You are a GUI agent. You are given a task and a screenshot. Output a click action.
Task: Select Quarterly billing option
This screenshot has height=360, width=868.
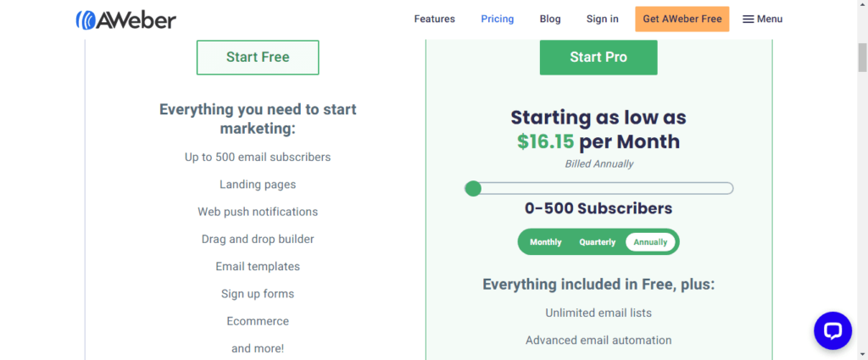click(598, 242)
